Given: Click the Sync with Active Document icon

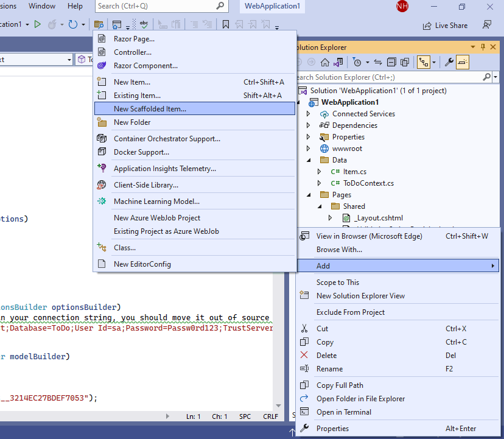Looking at the screenshot, I should pos(377,62).
